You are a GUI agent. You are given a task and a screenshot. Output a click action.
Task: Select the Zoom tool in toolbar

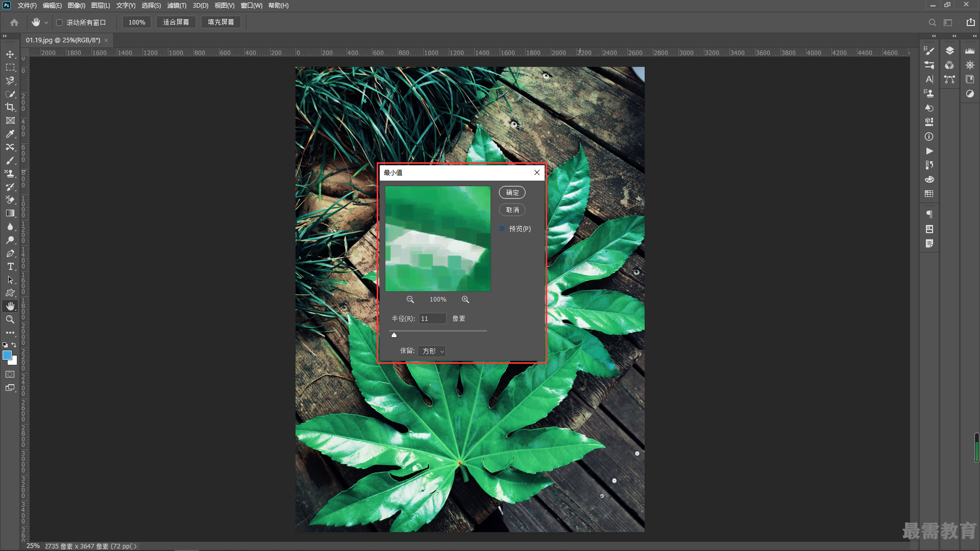[10, 319]
